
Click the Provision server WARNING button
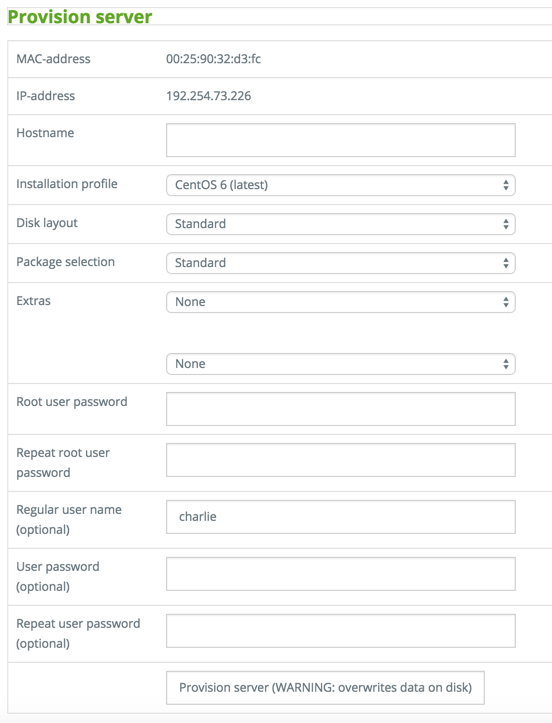pyautogui.click(x=325, y=687)
